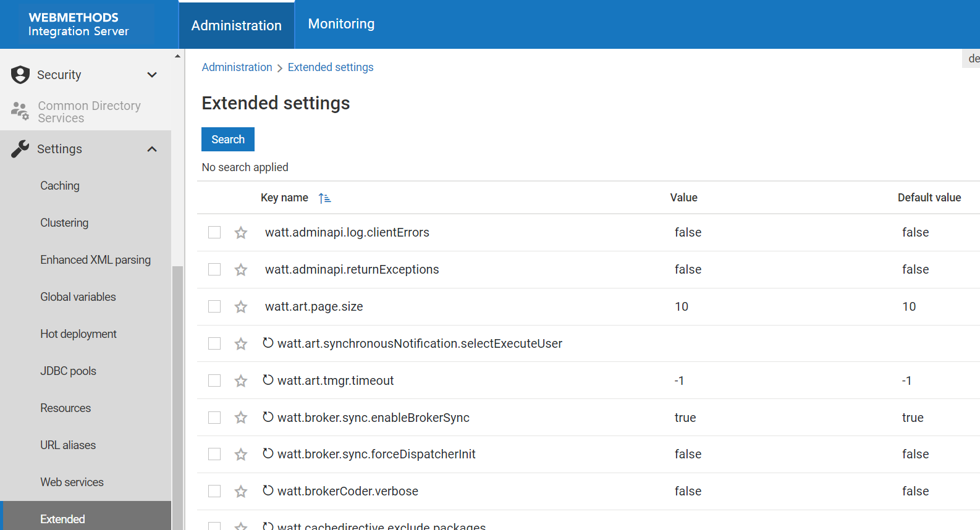This screenshot has width=980, height=530.
Task: Tick the watt.art.page.size checkbox
Action: click(214, 306)
